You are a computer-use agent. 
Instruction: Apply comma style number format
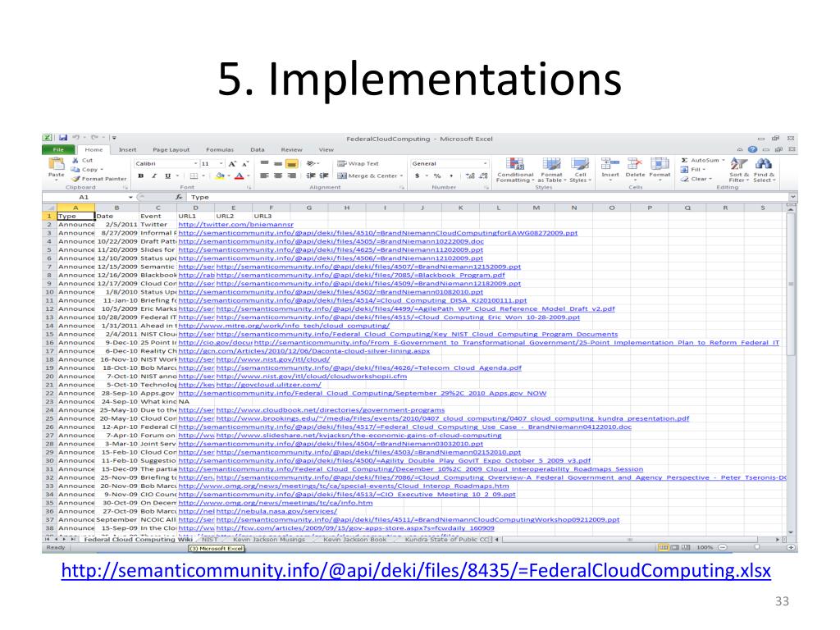(451, 176)
